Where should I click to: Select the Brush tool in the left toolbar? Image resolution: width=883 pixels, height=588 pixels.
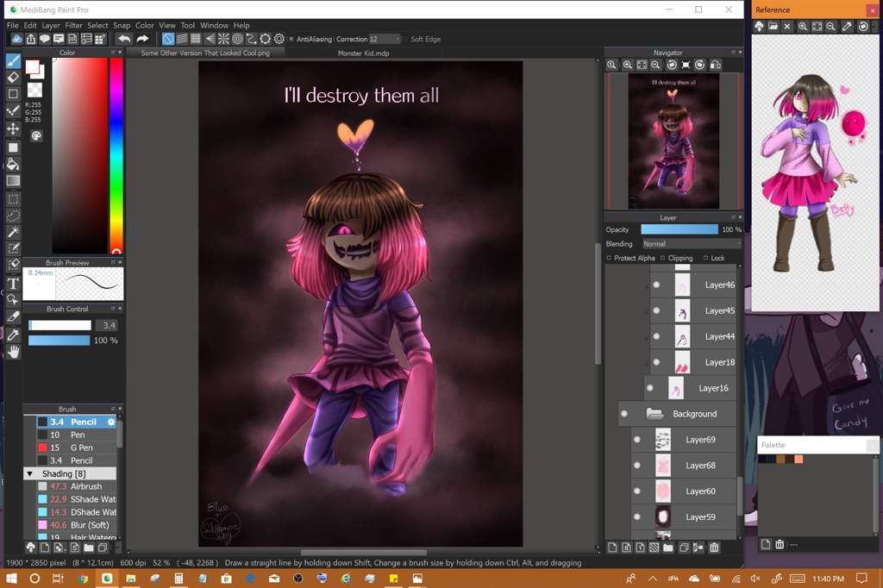[x=13, y=61]
